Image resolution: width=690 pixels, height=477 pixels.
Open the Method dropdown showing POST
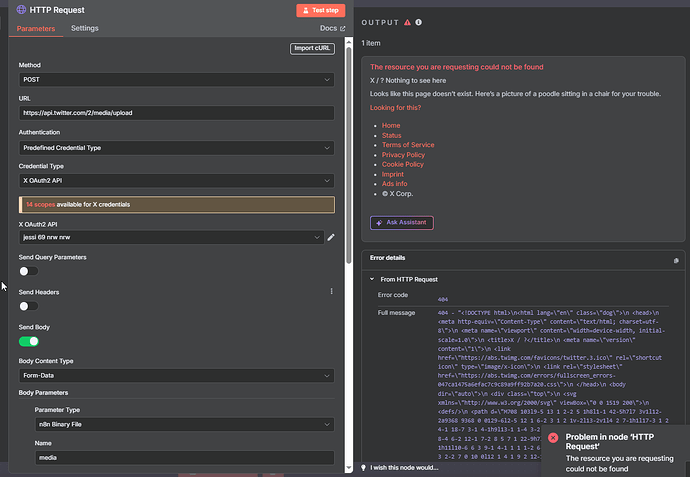coord(176,80)
